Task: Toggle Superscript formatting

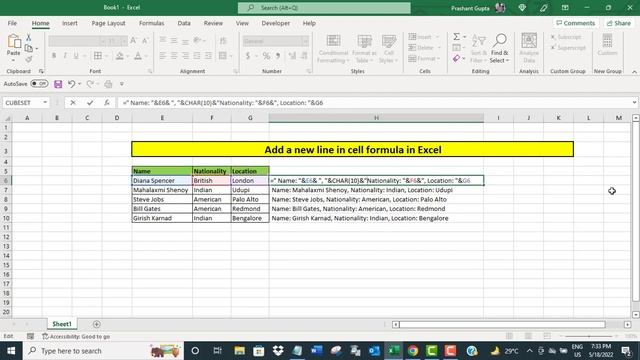Action: 568,48
